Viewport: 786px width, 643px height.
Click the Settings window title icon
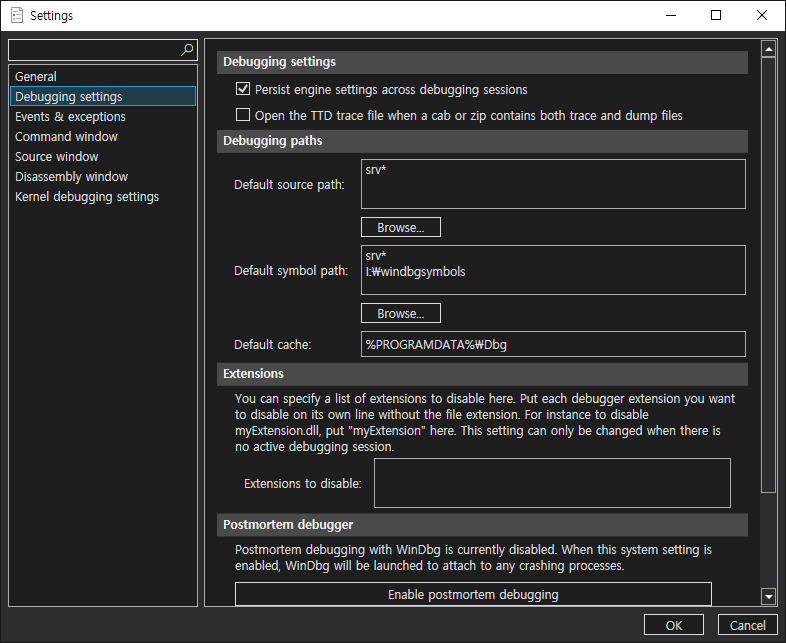click(x=17, y=16)
